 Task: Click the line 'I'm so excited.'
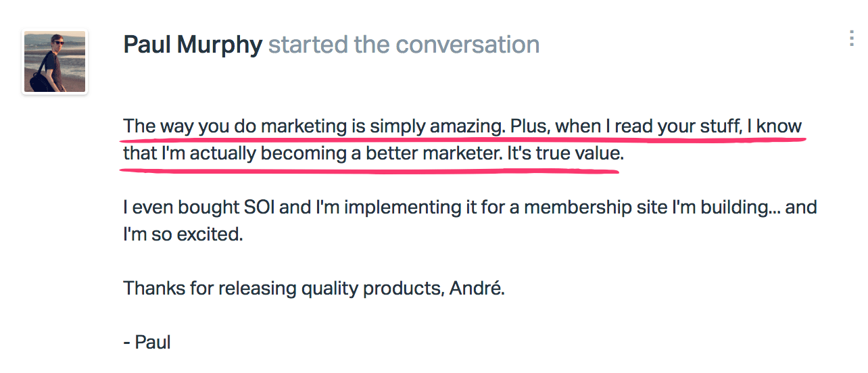183,234
